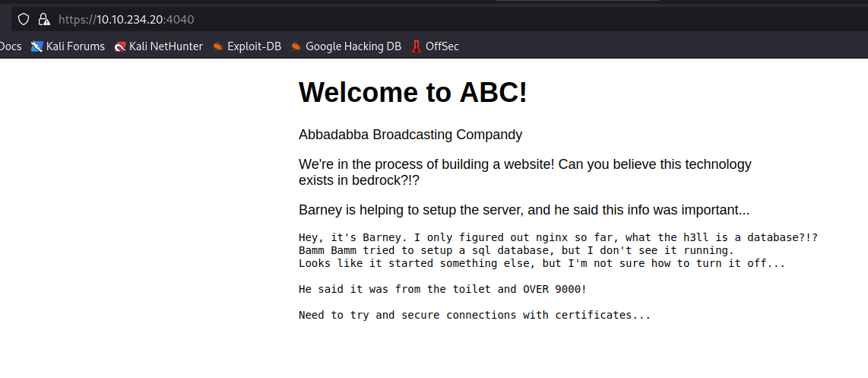
Task: Open the Google Hacking DB bookmark label
Action: (x=353, y=46)
